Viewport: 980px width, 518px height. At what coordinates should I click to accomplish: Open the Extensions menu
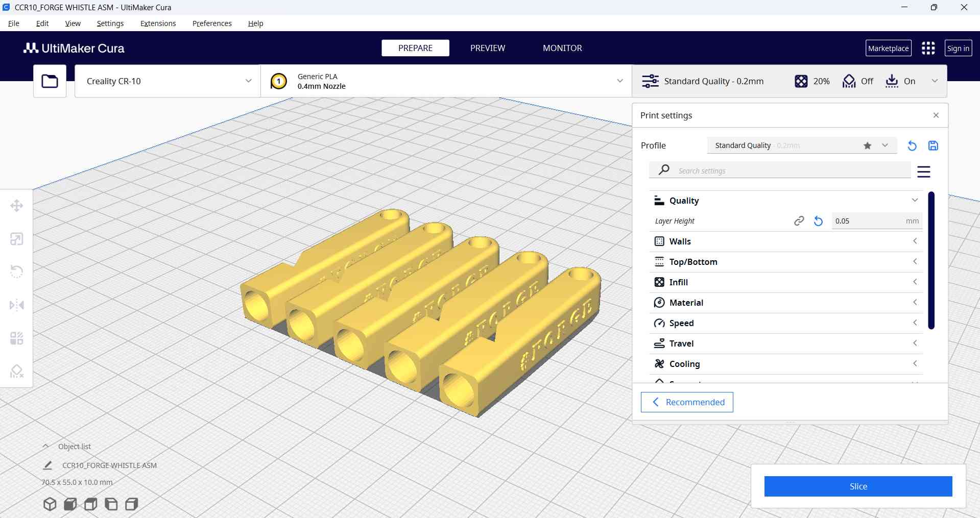(x=158, y=23)
